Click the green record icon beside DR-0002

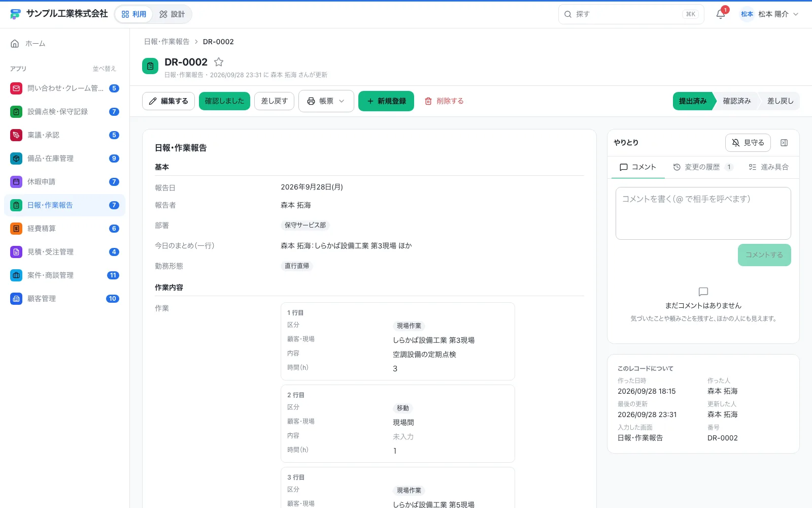150,66
